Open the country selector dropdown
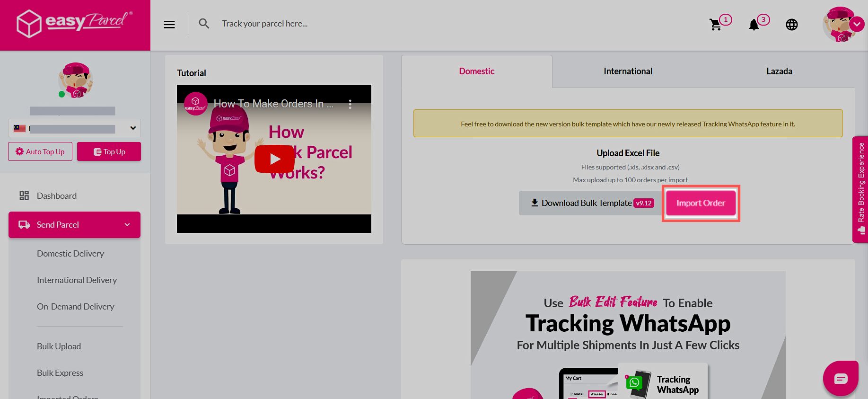Screen dimensions: 868x399 (x=75, y=128)
